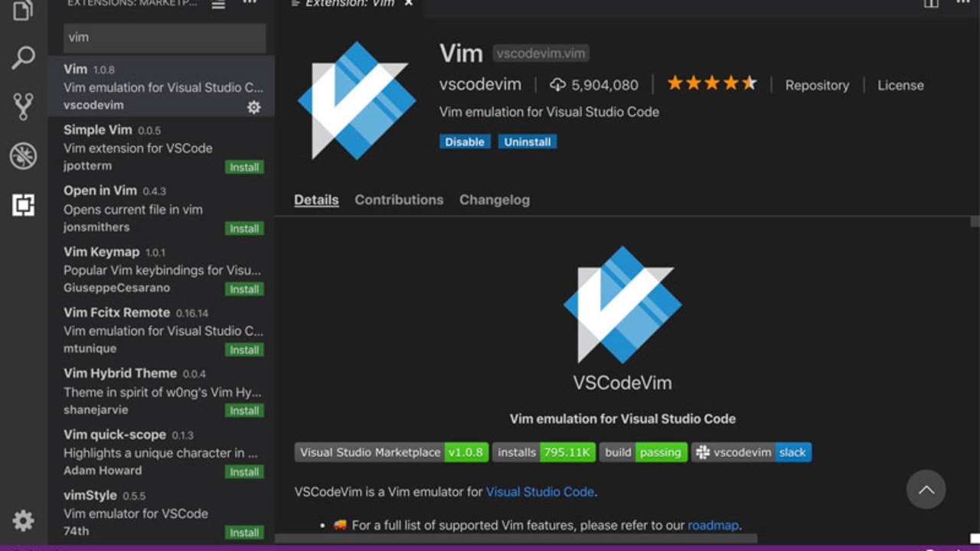Switch to the Details tab
The width and height of the screenshot is (980, 551).
pos(316,200)
